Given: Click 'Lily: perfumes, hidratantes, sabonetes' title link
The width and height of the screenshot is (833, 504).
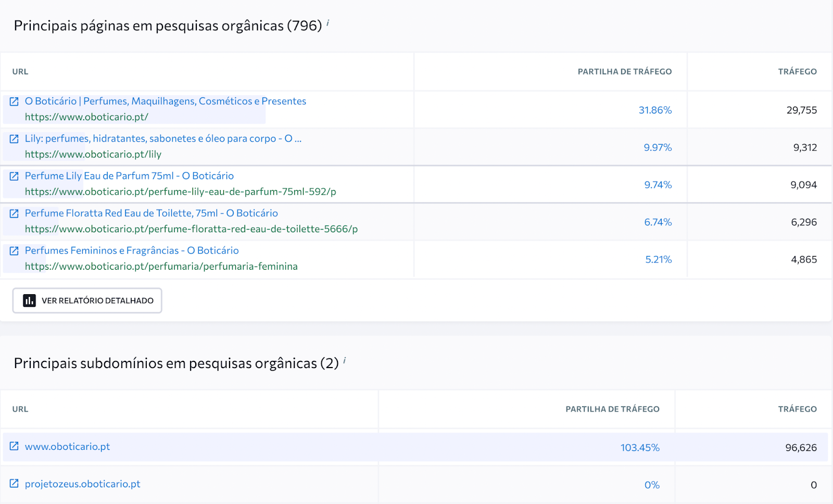Looking at the screenshot, I should point(163,138).
